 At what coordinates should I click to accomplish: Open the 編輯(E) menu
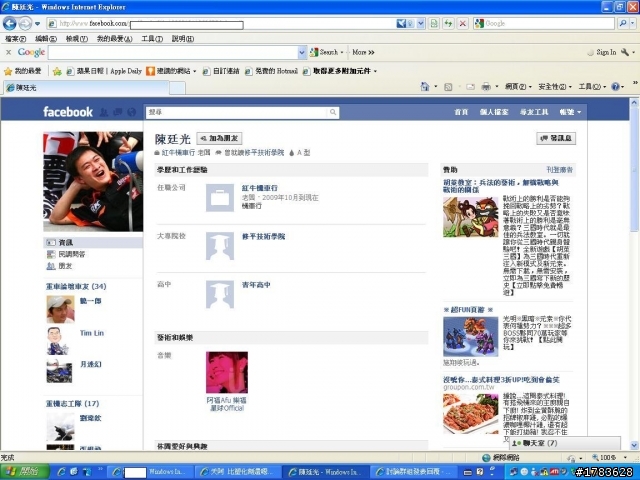click(x=46, y=39)
